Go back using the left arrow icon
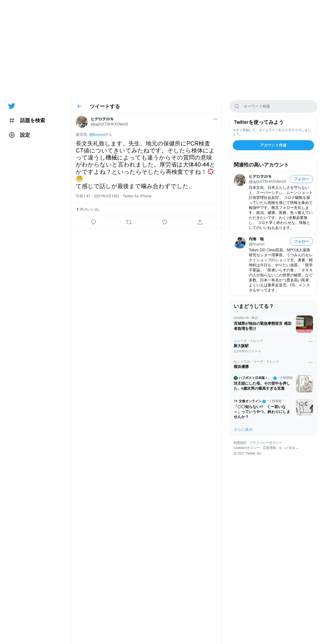Image resolution: width=322 pixels, height=644 pixels. [79, 106]
